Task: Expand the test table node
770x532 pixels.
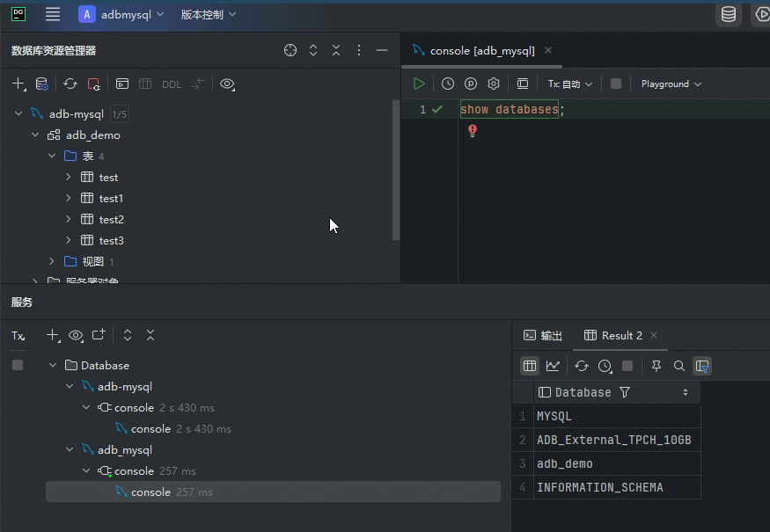Action: (x=69, y=177)
